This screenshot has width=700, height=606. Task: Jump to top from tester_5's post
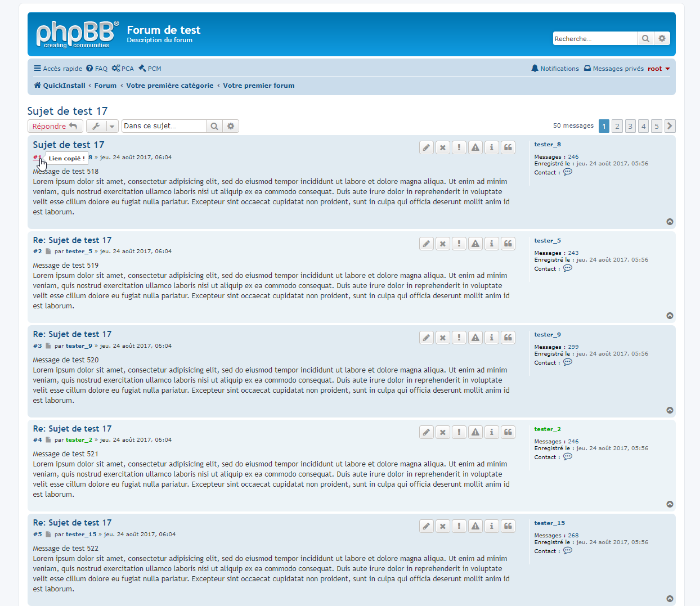[670, 316]
